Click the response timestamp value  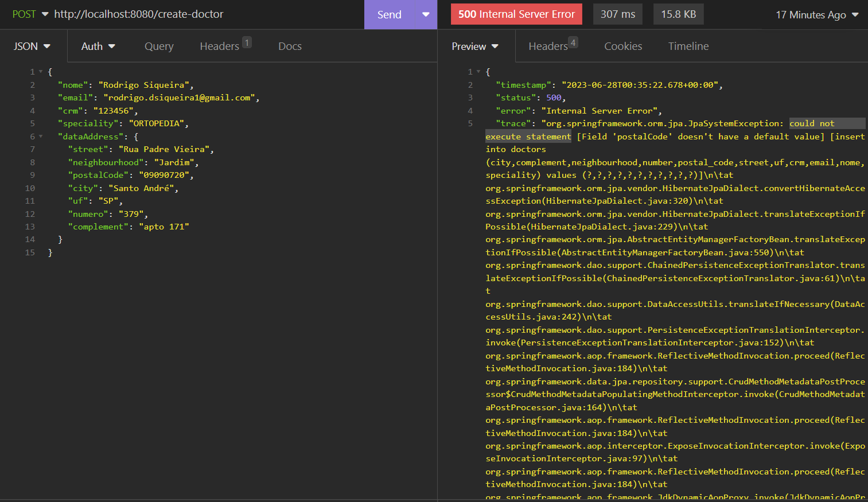[x=640, y=85]
